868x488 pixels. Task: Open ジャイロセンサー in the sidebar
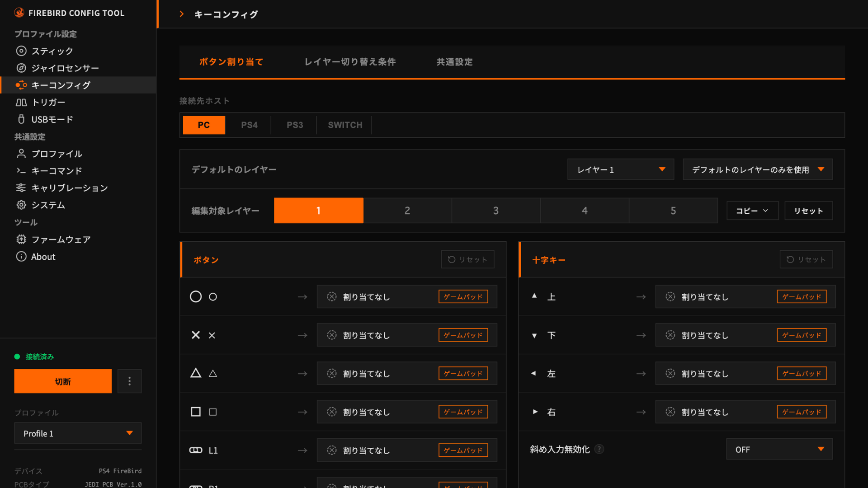pos(78,68)
